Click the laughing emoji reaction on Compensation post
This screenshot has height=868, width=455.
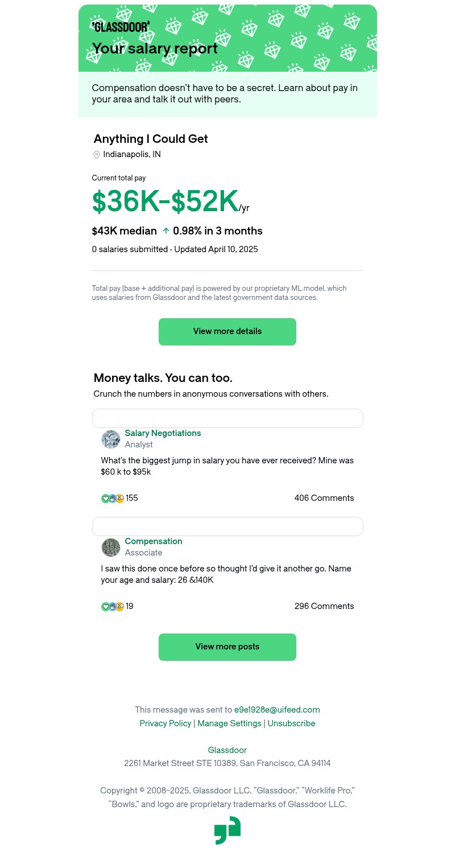click(120, 606)
